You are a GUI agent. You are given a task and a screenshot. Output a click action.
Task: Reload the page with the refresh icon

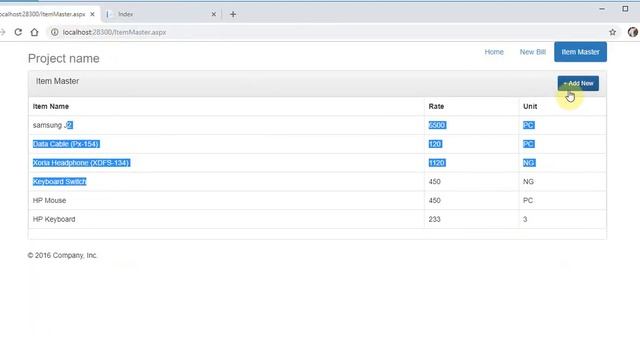18,32
